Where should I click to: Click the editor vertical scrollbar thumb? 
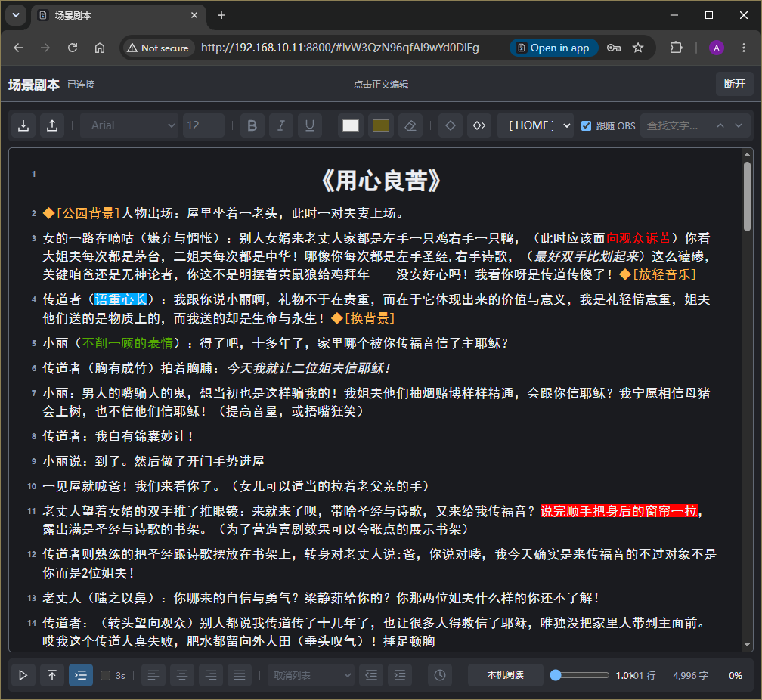(x=747, y=196)
